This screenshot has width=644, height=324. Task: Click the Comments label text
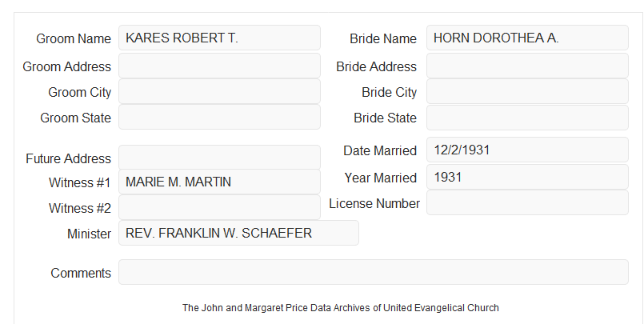pyautogui.click(x=81, y=273)
